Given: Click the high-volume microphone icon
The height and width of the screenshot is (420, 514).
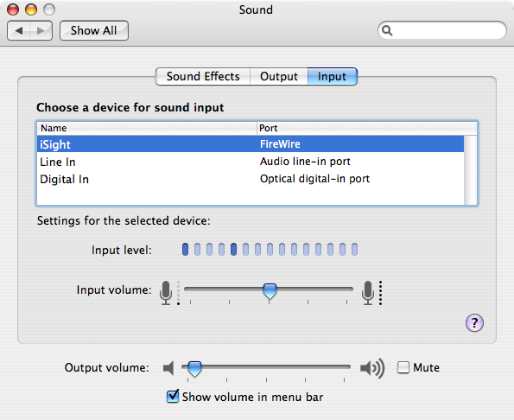Looking at the screenshot, I should (x=368, y=292).
